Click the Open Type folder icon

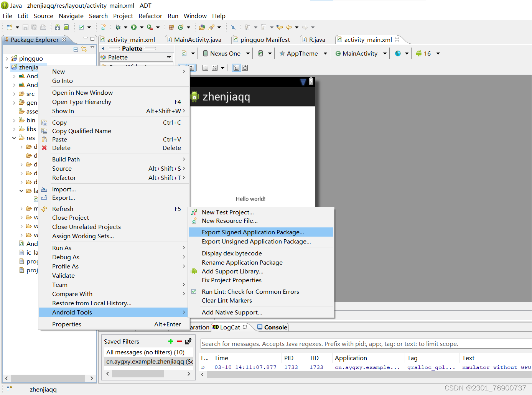[x=202, y=27]
